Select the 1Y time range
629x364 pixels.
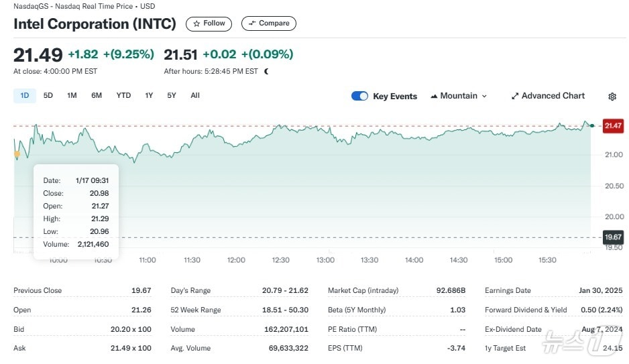[149, 96]
